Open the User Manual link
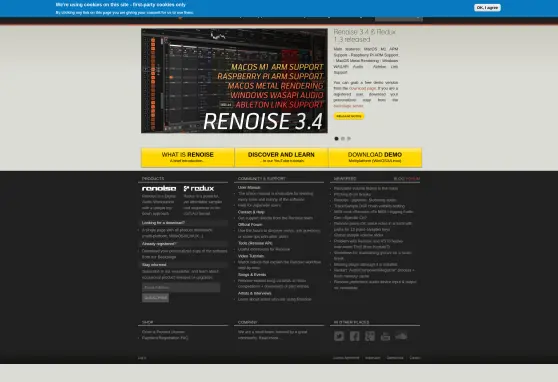The width and height of the screenshot is (558, 382). [x=249, y=187]
